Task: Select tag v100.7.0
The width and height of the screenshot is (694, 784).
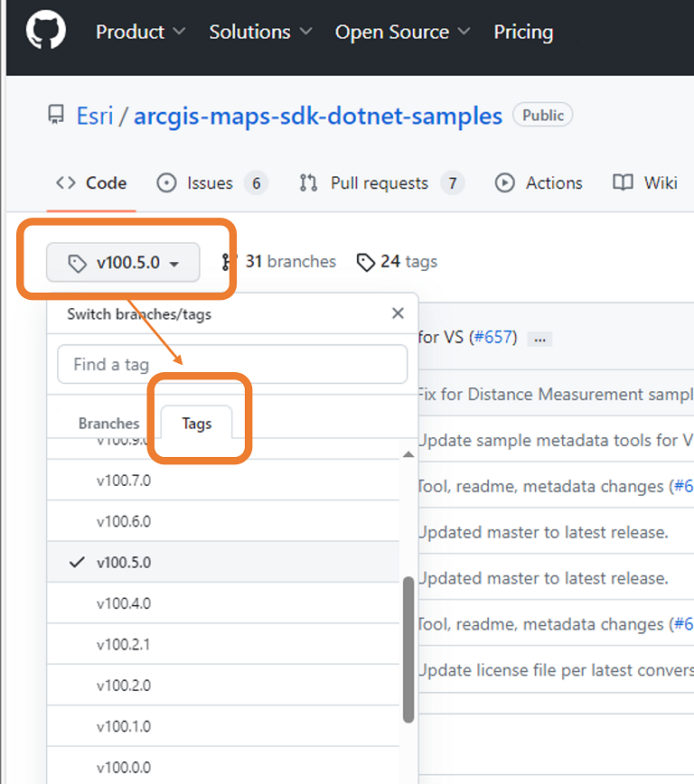Action: pyautogui.click(x=223, y=480)
